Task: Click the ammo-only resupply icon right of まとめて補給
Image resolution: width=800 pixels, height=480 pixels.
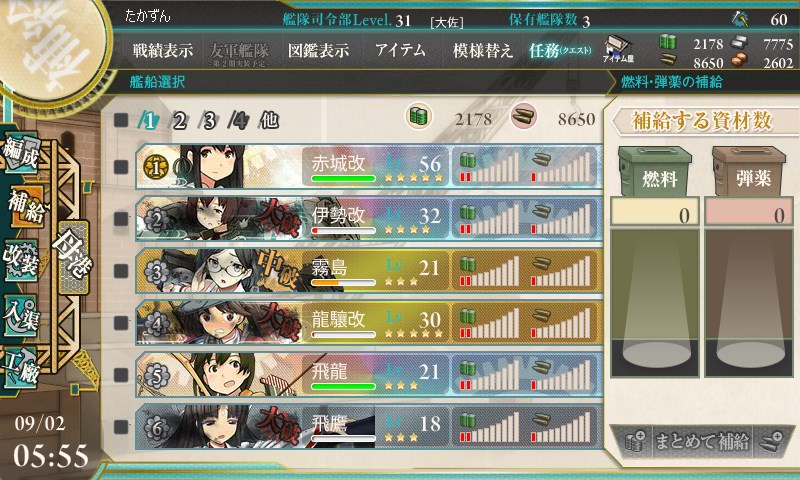Action: 770,441
